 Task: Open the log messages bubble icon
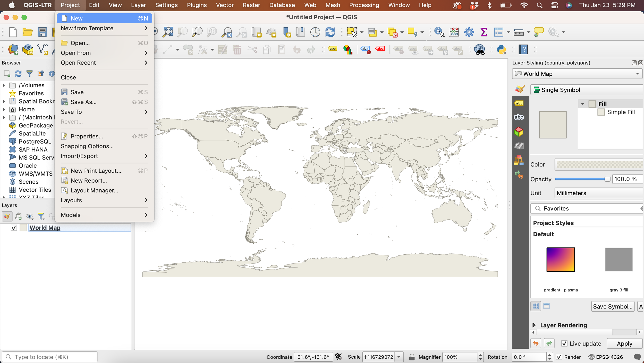coord(637,357)
